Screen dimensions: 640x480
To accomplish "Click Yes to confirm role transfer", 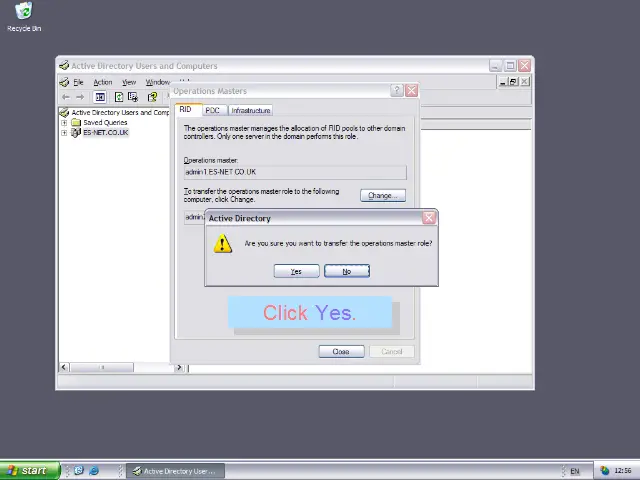I will pyautogui.click(x=296, y=271).
